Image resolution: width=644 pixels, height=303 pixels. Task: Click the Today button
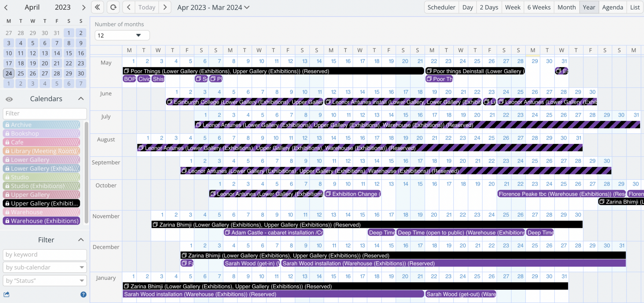146,7
